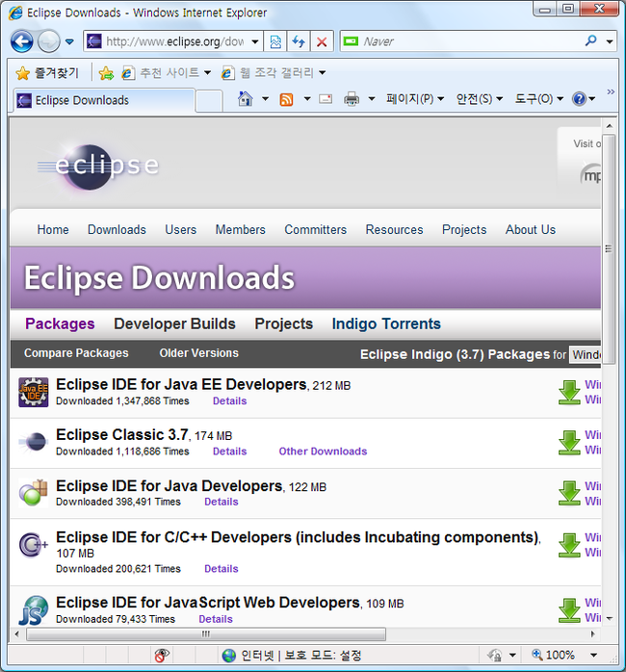Open the 안전(S) menu
The width and height of the screenshot is (626, 672).
(480, 99)
